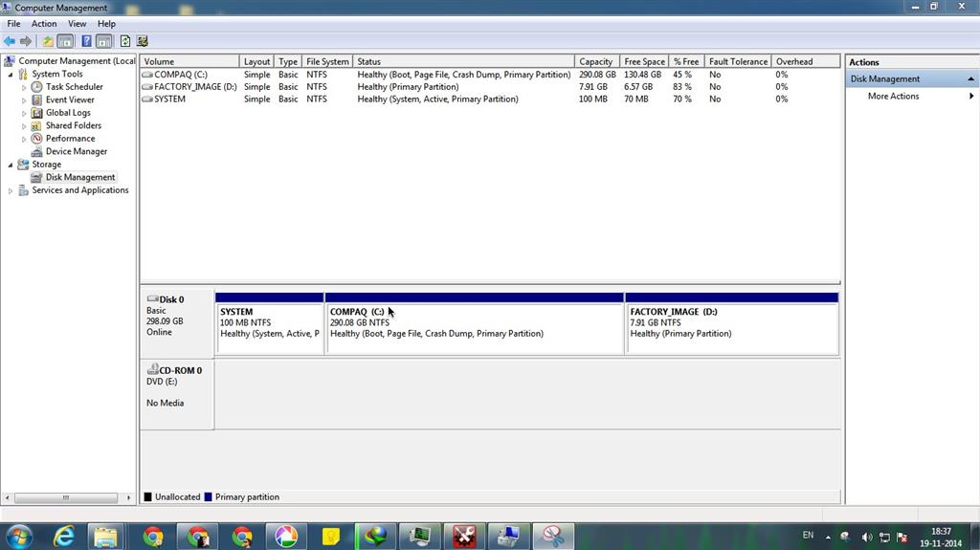Collapse the Disk Management actions section
The height and width of the screenshot is (550, 980).
pyautogui.click(x=970, y=78)
